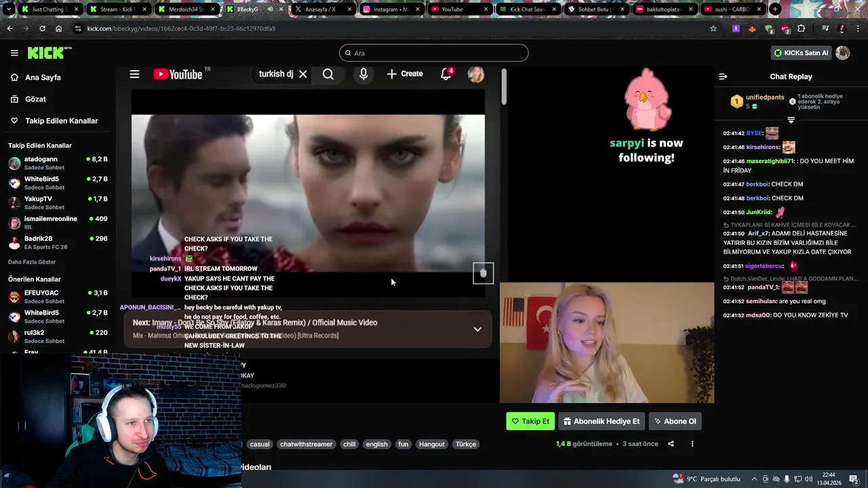The image size is (868, 488).
Task: Clear the 'turkish dj' YouTube search
Action: 303,74
